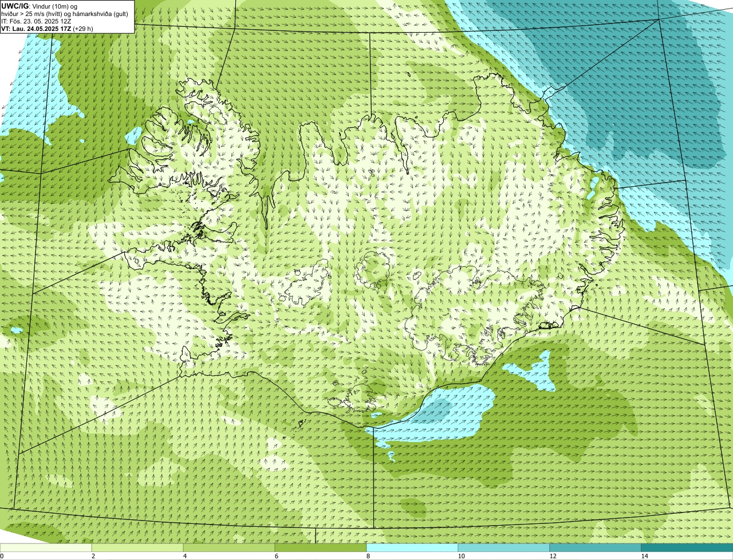The image size is (733, 560).
Task: Click the light cyan 8–10 m/s legend swatch
Action: (x=412, y=547)
